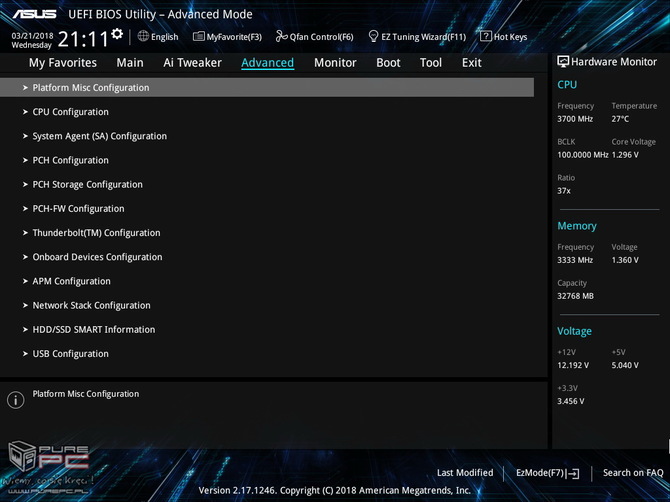Viewport: 670px width, 502px height.
Task: Open PCH Storage Configuration
Action: [88, 185]
